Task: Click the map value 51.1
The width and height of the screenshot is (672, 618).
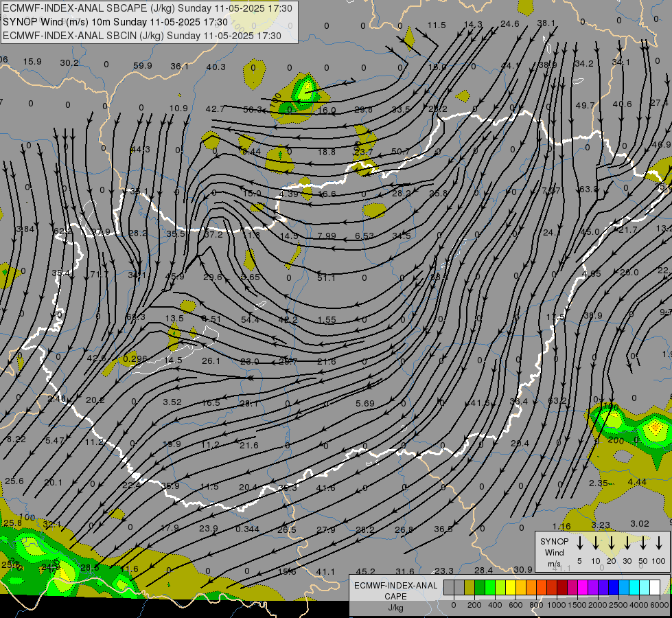Action: coord(326,278)
